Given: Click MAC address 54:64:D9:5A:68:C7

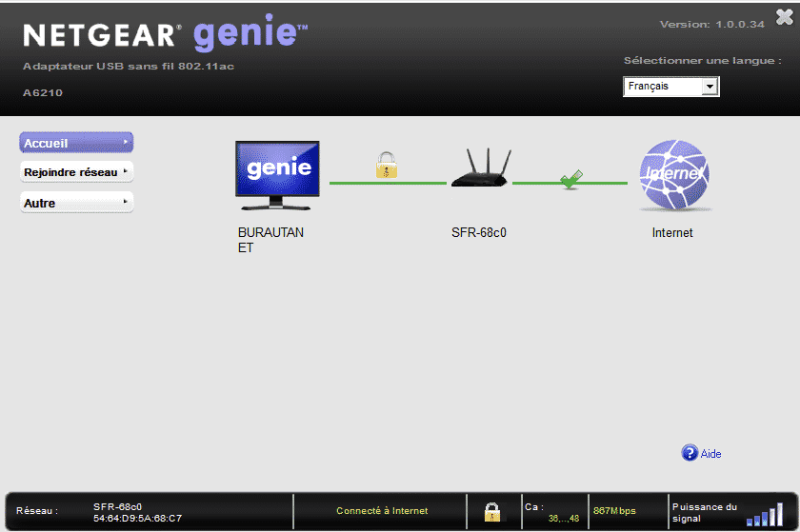Looking at the screenshot, I should pyautogui.click(x=137, y=519).
